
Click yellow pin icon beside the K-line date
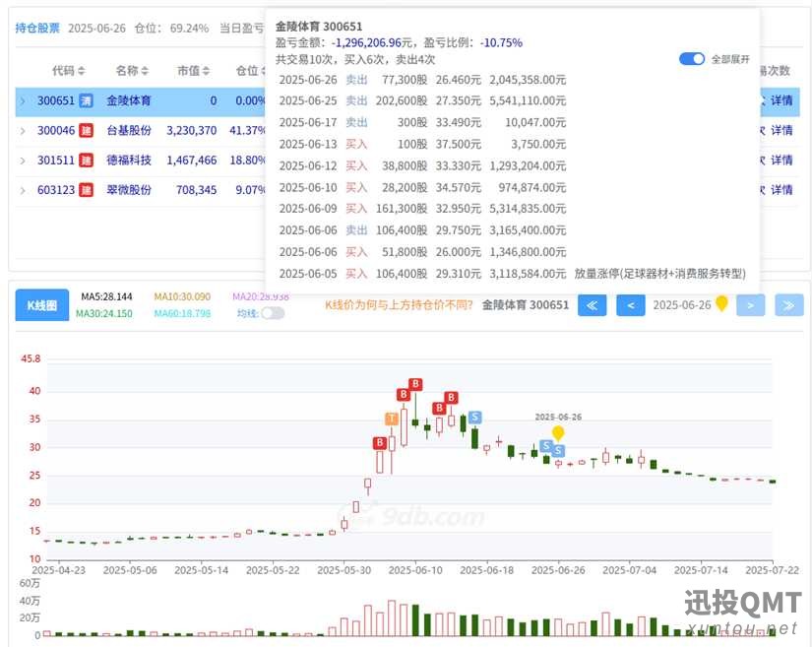[x=721, y=303]
